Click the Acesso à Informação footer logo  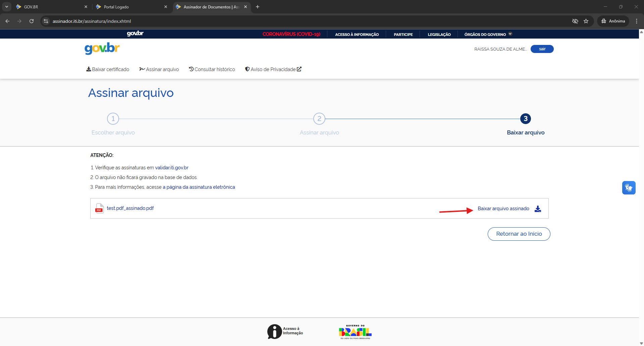(285, 331)
